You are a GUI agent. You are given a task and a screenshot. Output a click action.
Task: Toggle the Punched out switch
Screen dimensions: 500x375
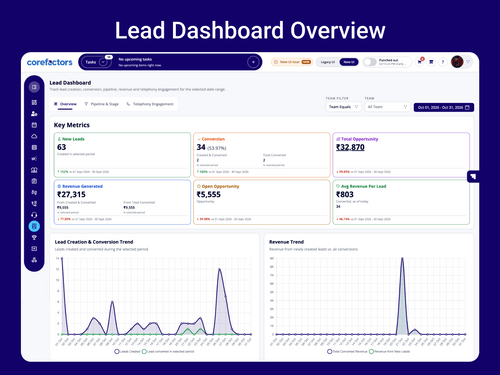pos(370,62)
